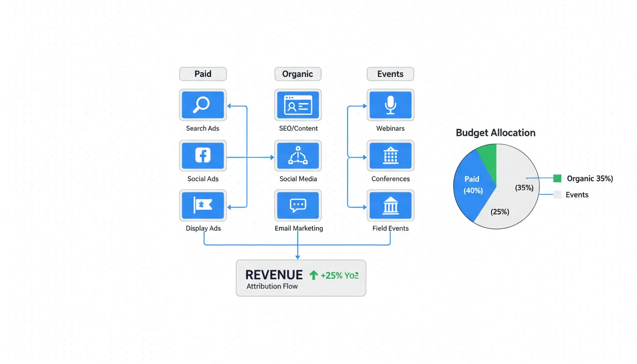Click the REVENUE Attribution Flow box
Screen dimensions: 637x364
(300, 278)
